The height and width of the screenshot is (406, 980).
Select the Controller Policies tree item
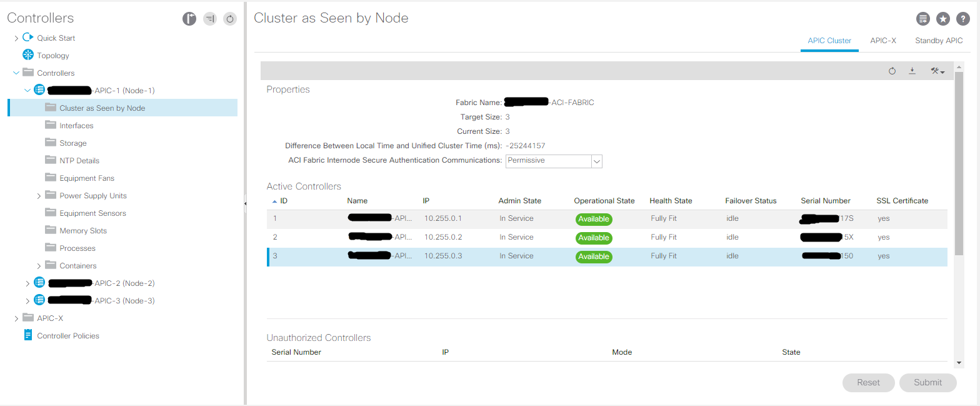[x=68, y=336]
